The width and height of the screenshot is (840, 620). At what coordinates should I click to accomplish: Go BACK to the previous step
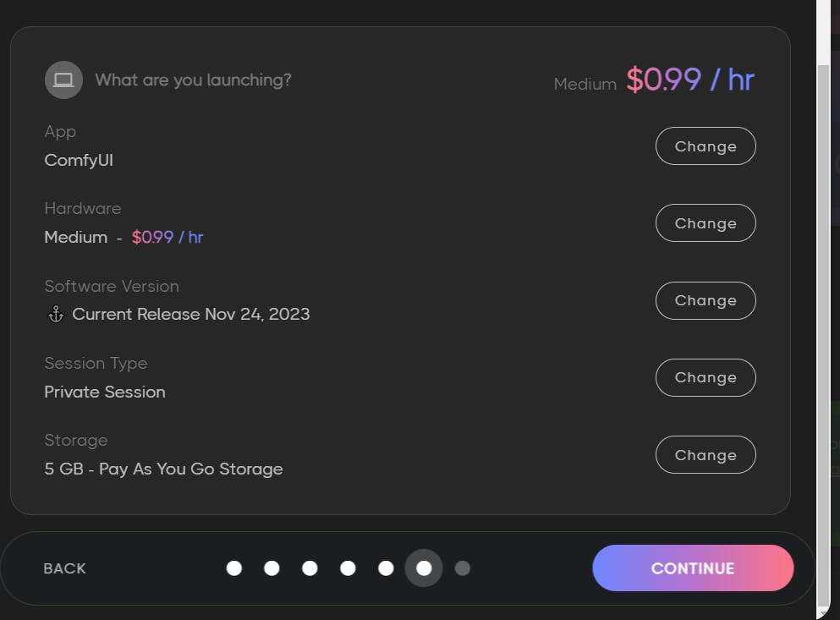click(65, 568)
